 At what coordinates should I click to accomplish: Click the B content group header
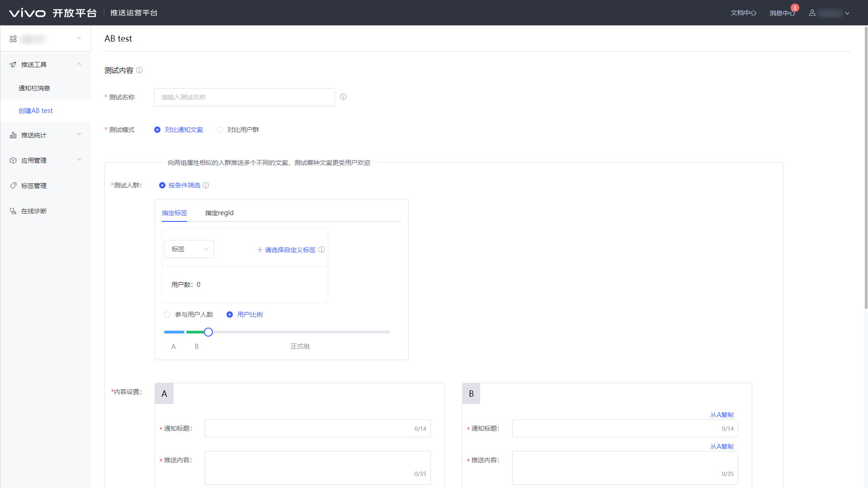pos(471,394)
